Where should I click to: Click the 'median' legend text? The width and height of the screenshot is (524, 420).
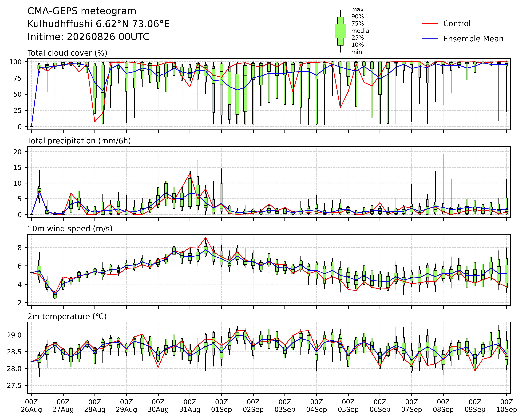click(362, 31)
